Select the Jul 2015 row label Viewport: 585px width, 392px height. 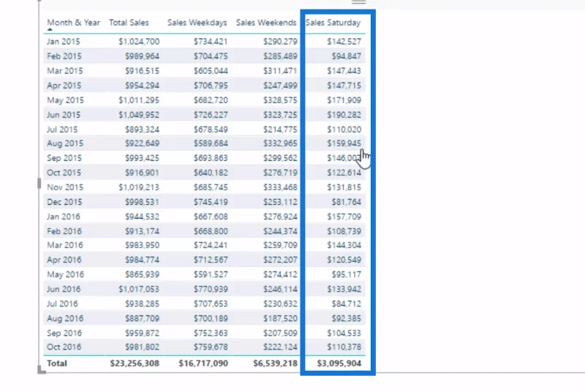(62, 129)
